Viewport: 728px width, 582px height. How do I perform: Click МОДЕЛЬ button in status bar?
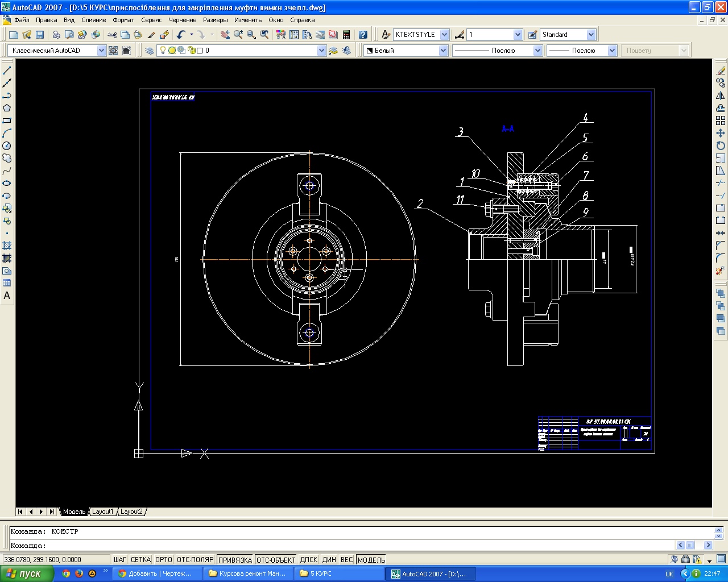tap(371, 560)
